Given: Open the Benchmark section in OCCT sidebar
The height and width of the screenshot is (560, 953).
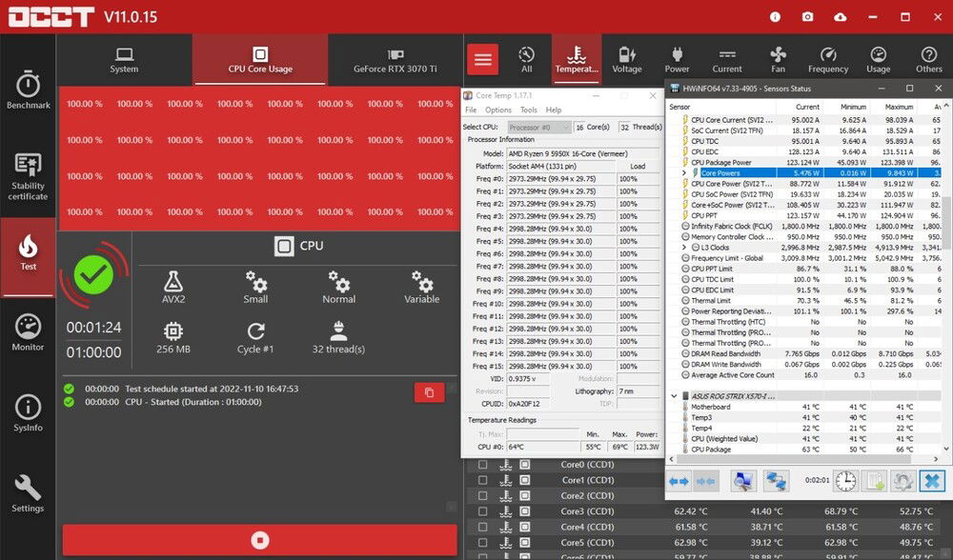Looking at the screenshot, I should (28, 90).
